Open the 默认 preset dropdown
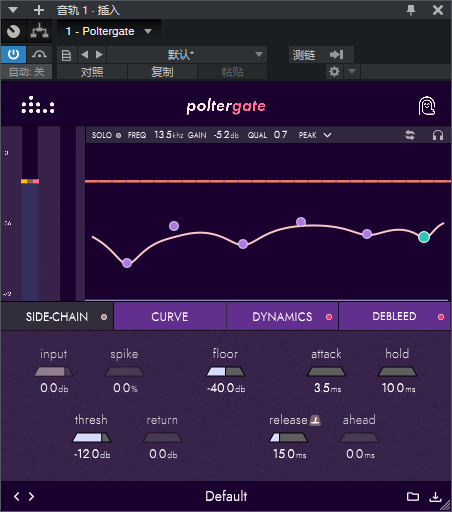This screenshot has width=452, height=512. pyautogui.click(x=187, y=55)
